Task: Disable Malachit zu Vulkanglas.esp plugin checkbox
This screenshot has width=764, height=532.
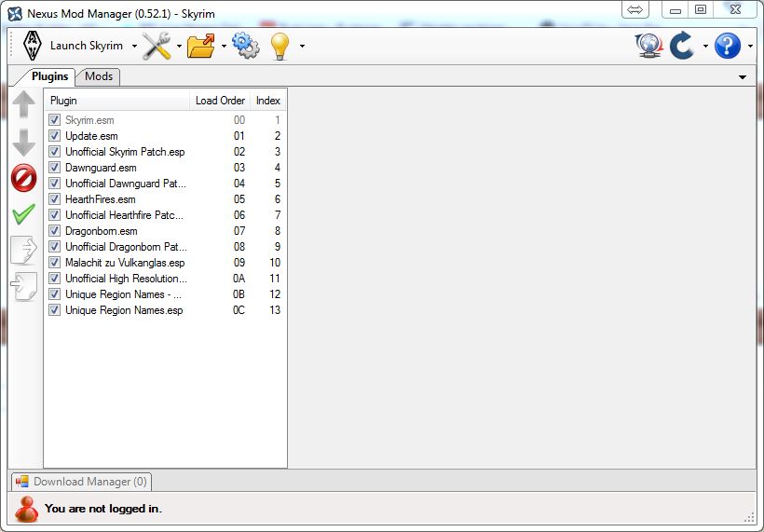Action: 54,263
